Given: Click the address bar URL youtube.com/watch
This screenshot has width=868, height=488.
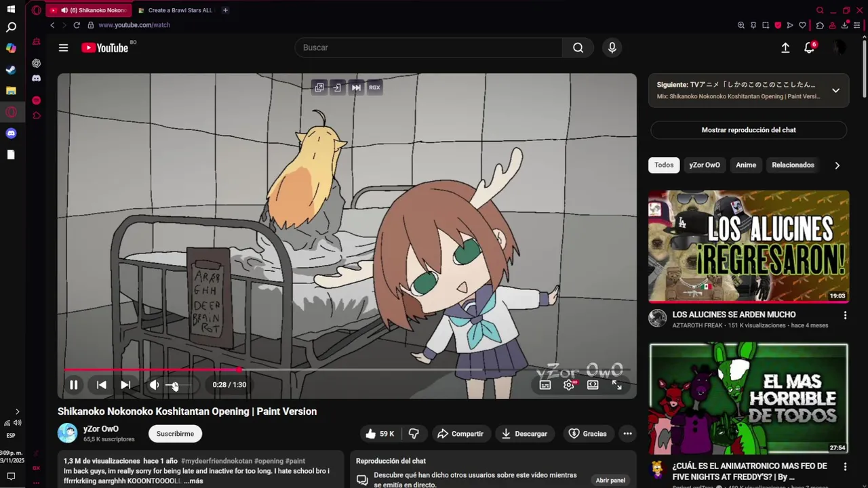Looking at the screenshot, I should [x=134, y=25].
